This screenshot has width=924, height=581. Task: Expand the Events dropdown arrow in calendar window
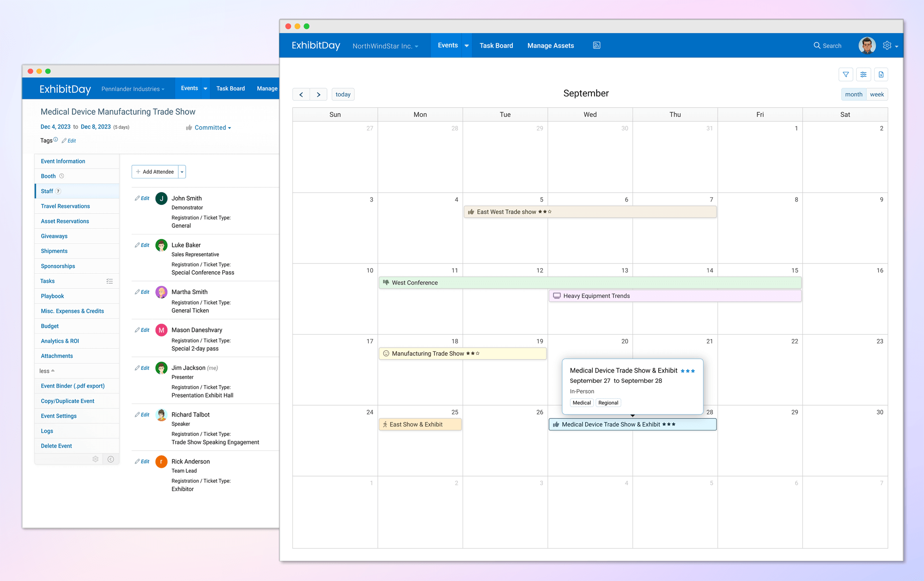[x=467, y=45]
